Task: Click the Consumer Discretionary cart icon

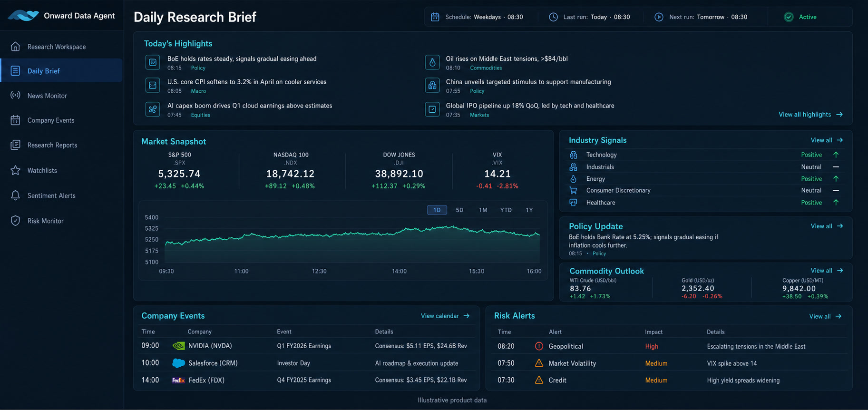Action: 573,190
